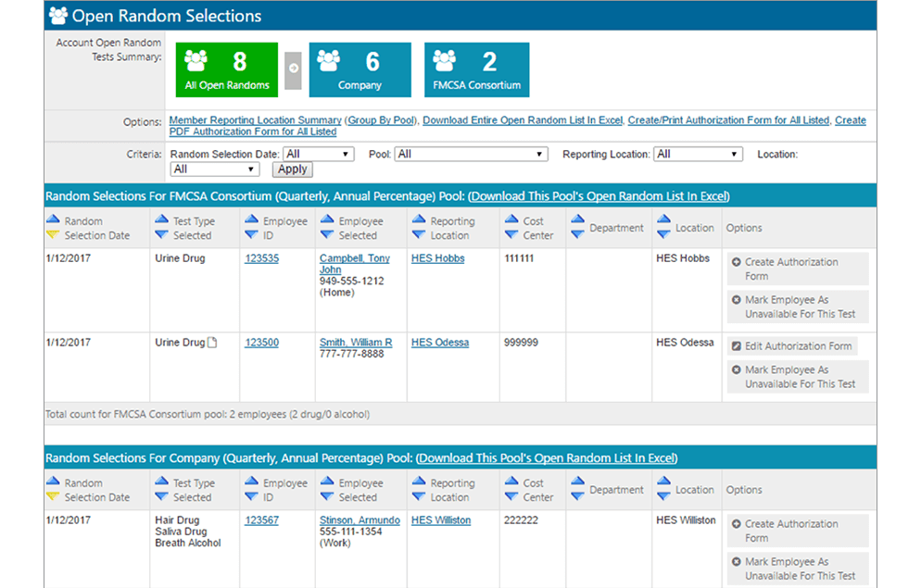Sort FMCSA pool by Employee ID ascending arrow
This screenshot has width=921, height=588.
tap(250, 220)
